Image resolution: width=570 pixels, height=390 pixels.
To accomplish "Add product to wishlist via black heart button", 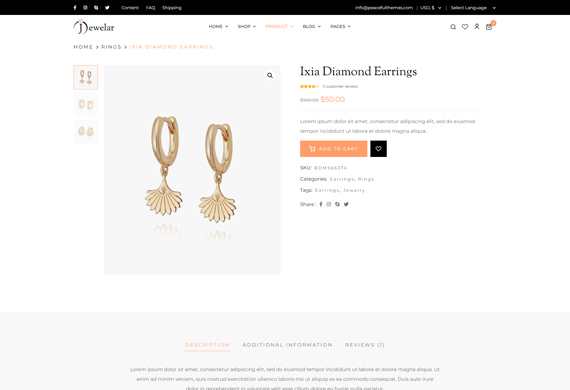I will point(378,149).
